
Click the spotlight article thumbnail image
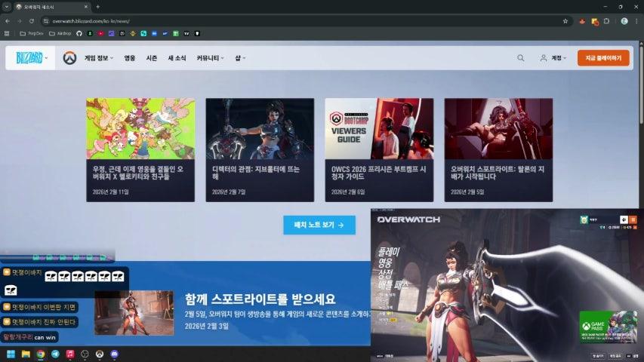click(x=134, y=313)
